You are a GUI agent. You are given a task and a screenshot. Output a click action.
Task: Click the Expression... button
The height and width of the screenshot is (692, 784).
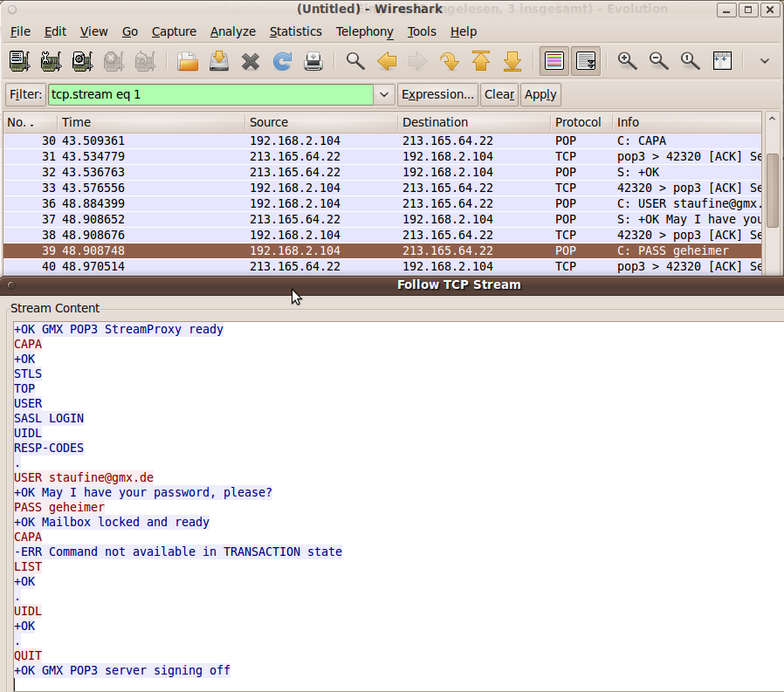437,94
